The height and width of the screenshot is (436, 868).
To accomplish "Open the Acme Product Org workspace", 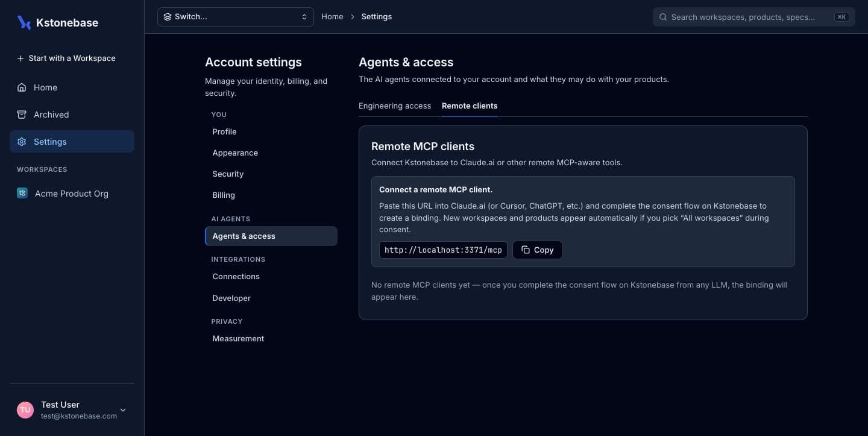I will [72, 194].
